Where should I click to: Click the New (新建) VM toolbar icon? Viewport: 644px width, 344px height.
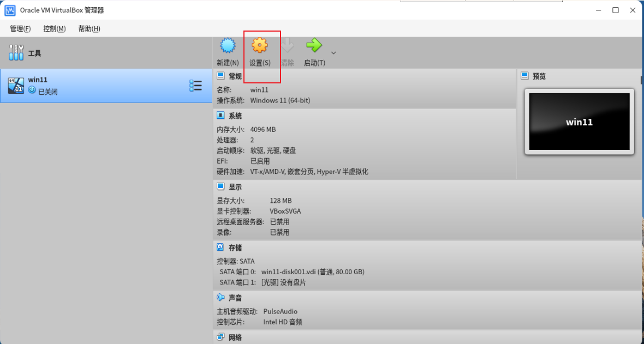point(228,45)
